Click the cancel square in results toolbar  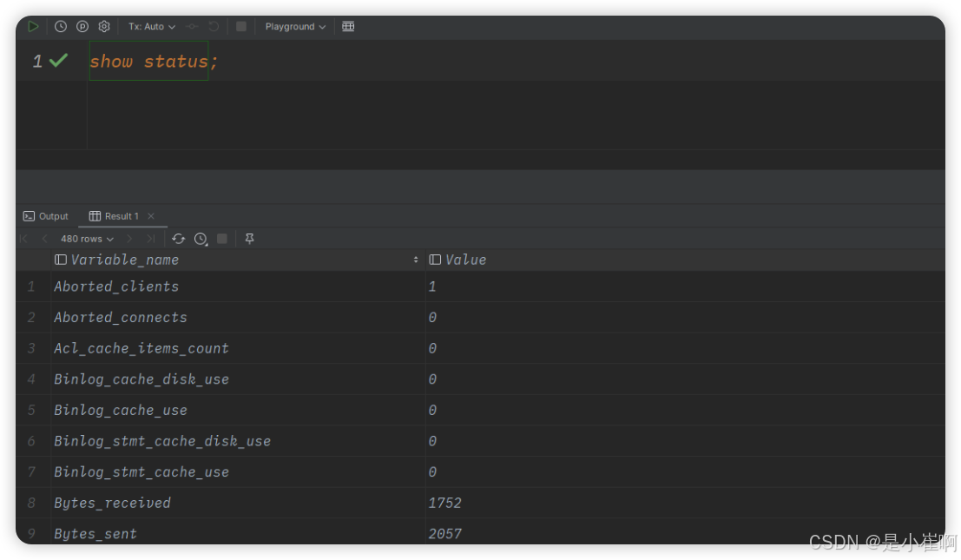222,239
